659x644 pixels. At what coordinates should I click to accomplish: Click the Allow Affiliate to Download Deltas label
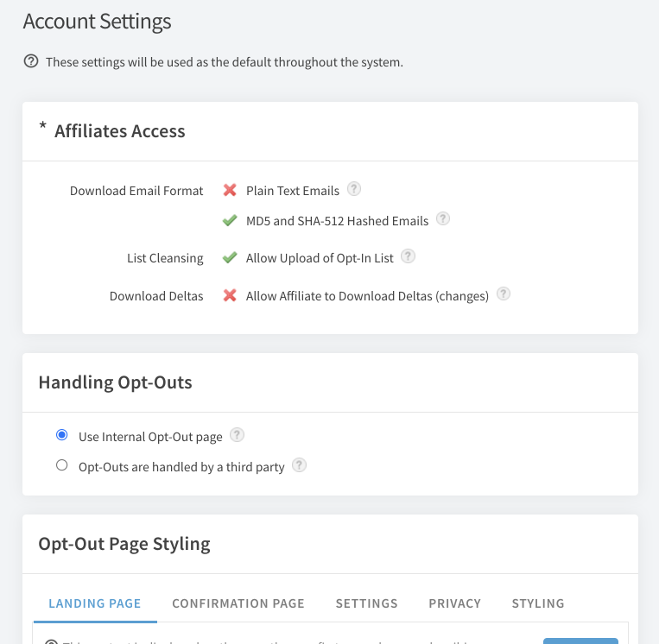(x=367, y=297)
